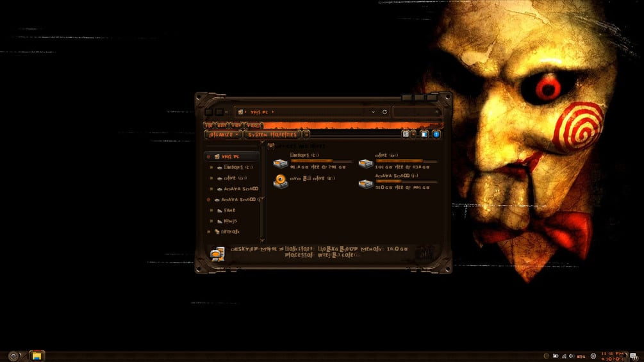Open the Organize dropdown
This screenshot has height=362, width=644.
click(x=223, y=135)
